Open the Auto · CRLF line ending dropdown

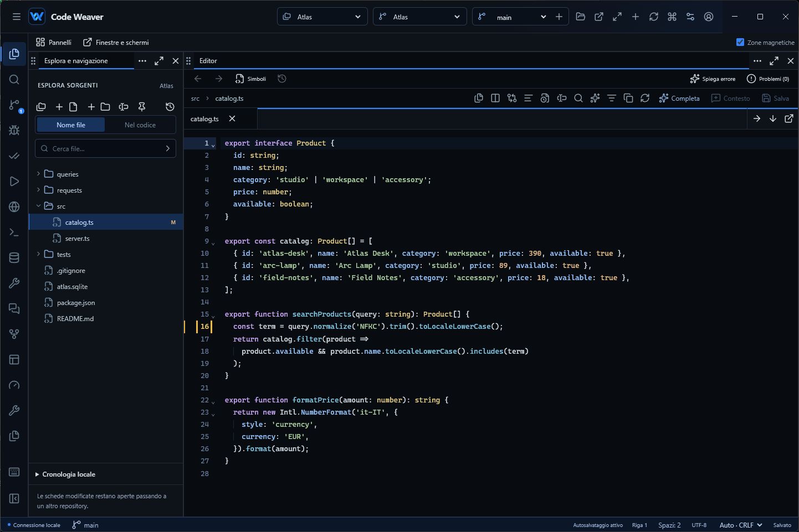(741, 525)
